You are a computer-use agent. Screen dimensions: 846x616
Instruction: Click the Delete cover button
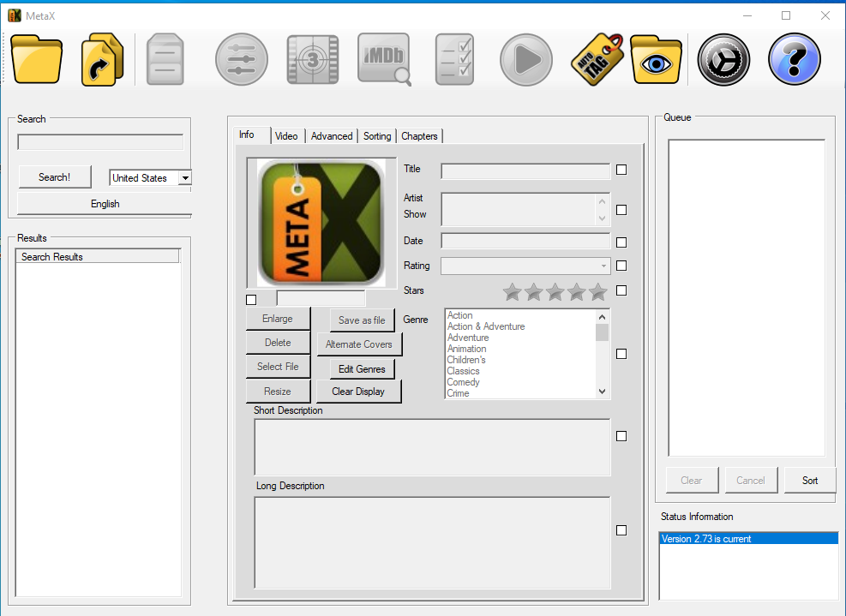click(278, 343)
